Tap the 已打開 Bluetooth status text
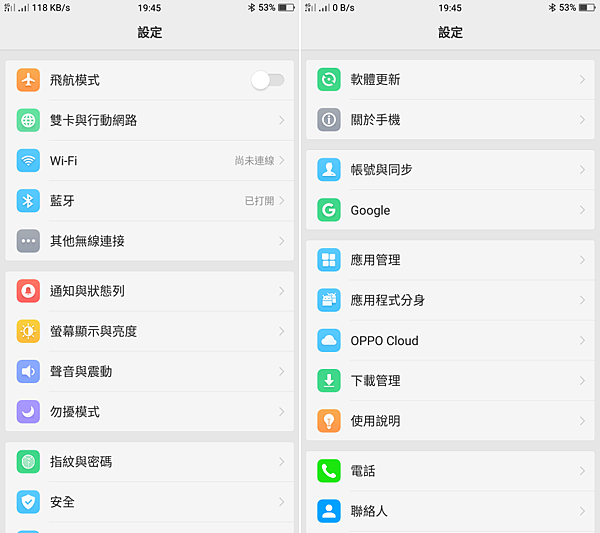Image resolution: width=600 pixels, height=533 pixels. click(259, 201)
